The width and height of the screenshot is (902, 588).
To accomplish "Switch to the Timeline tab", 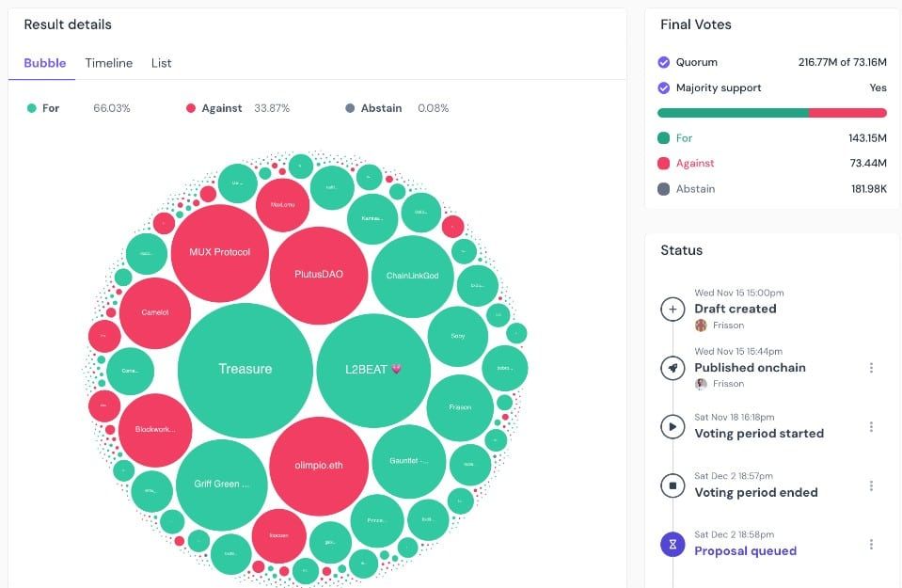I will pyautogui.click(x=109, y=63).
